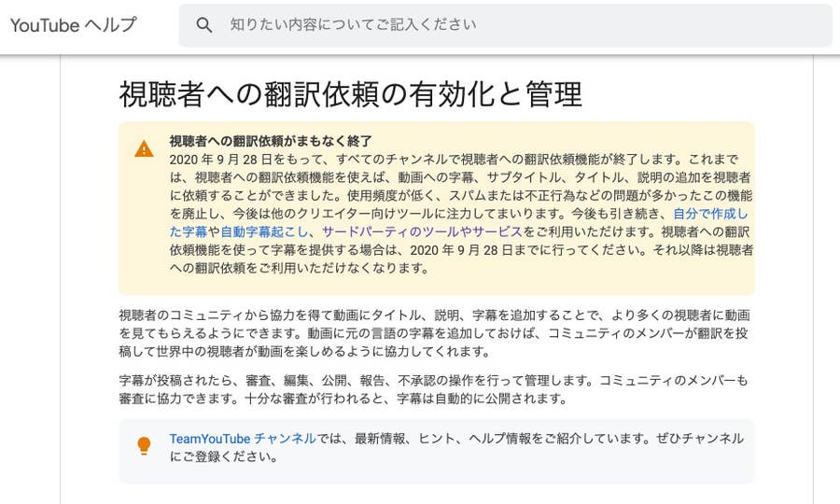Open the 自動字幕起こし link
840x504 pixels.
coord(264,231)
